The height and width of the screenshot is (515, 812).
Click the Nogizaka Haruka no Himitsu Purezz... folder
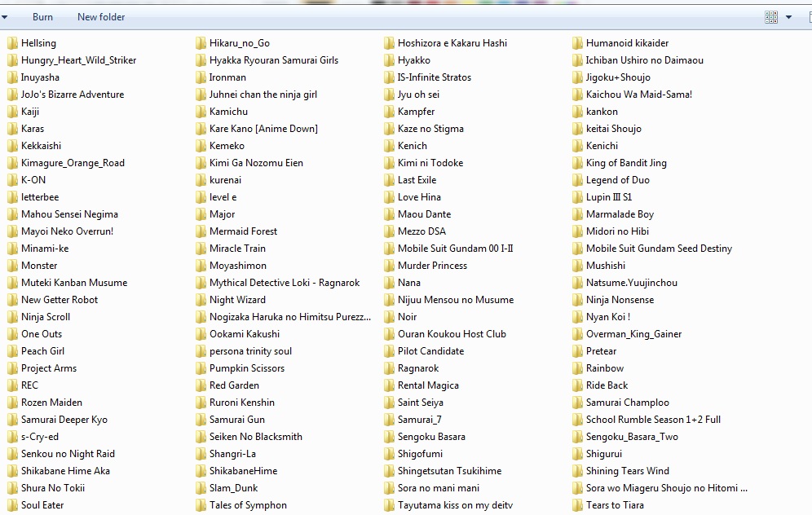coord(292,316)
